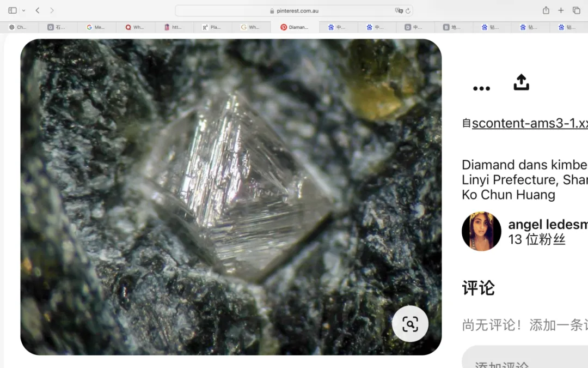Click the 'Ko Chun Huang' credit text

(x=509, y=195)
